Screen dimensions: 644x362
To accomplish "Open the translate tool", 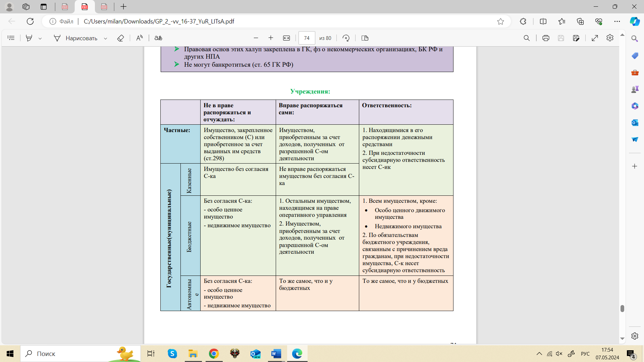I will (158, 38).
